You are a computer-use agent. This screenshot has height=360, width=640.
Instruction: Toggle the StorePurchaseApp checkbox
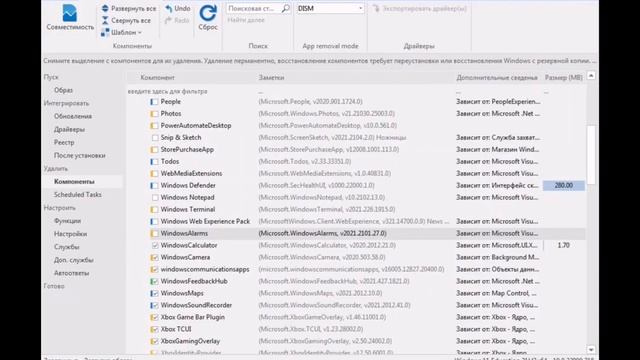click(x=154, y=149)
